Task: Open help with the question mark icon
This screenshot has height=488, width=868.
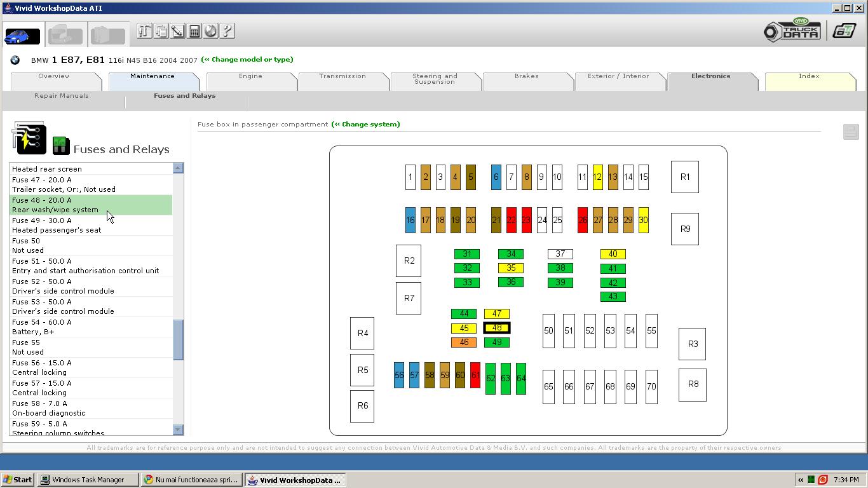Action: click(x=227, y=31)
